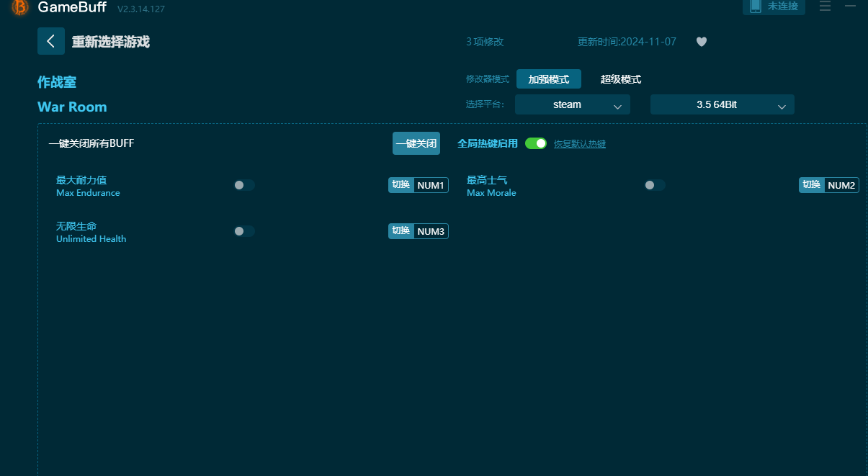This screenshot has width=868, height=476.
Task: Click the heart favorite icon
Action: 701,42
